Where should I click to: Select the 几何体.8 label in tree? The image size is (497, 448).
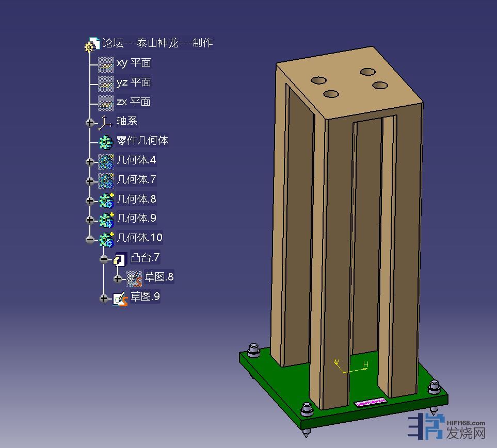click(x=136, y=199)
